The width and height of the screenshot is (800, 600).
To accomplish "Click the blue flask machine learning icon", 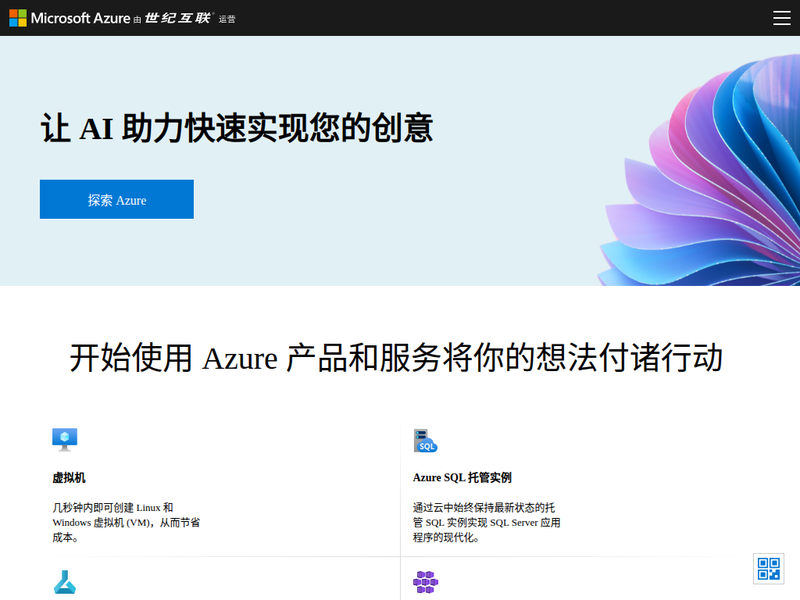I will coord(65,582).
